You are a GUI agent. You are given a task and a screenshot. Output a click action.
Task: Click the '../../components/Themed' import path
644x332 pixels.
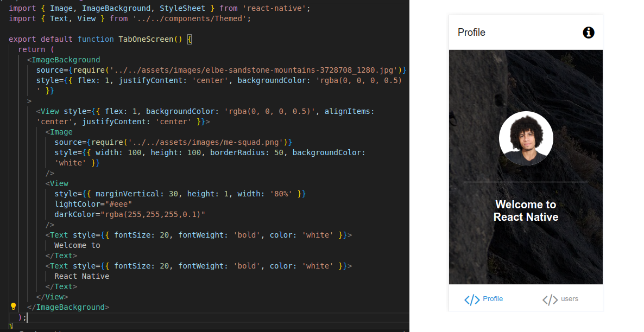coord(189,18)
